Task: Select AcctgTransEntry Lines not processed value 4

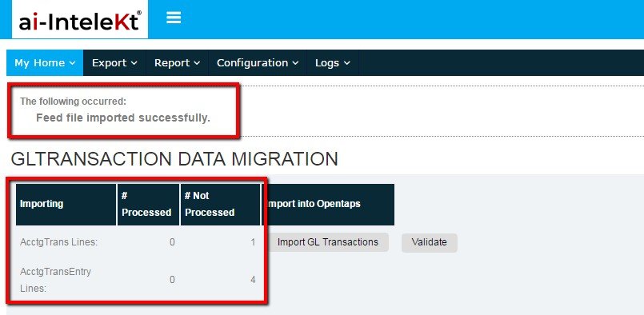Action: coord(253,280)
